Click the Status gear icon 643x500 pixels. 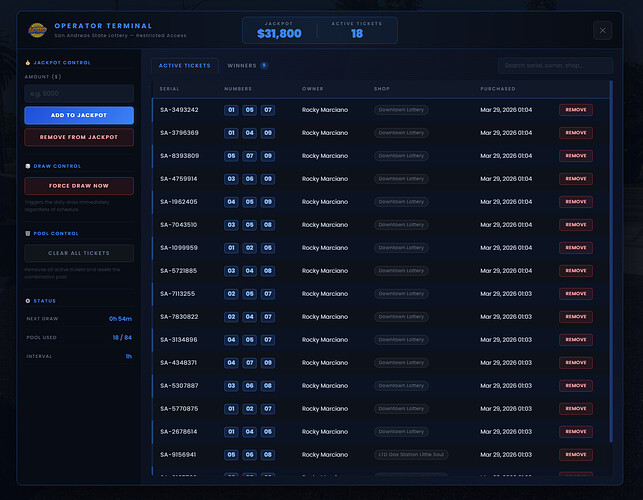28,301
